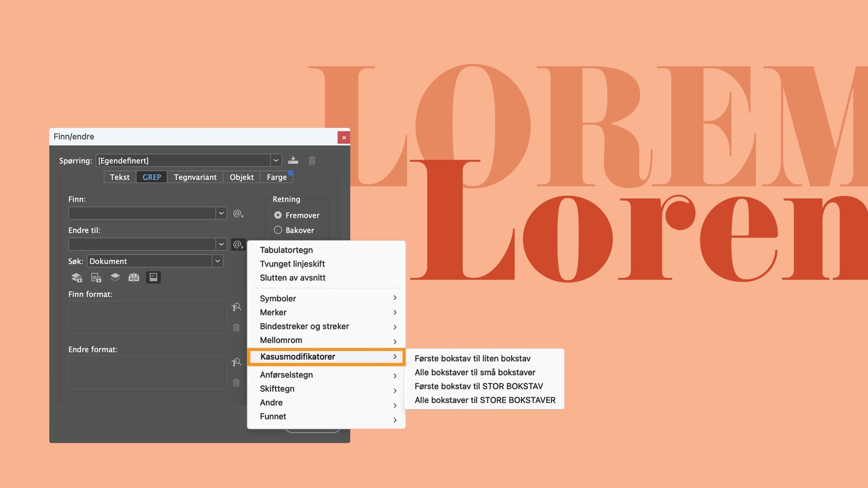Switch to the Tegnvariant tab
This screenshot has width=868, height=488.
(x=195, y=177)
